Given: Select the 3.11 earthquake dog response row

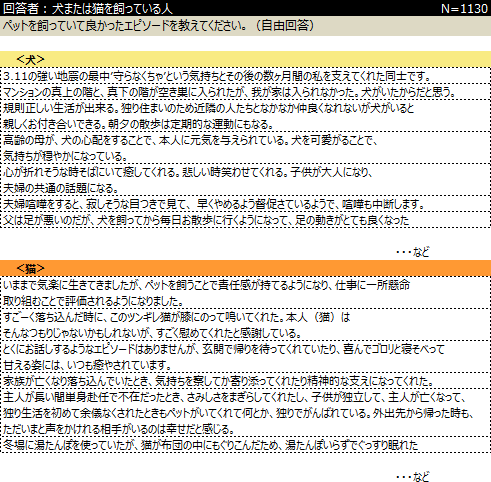Looking at the screenshot, I should point(245,76).
